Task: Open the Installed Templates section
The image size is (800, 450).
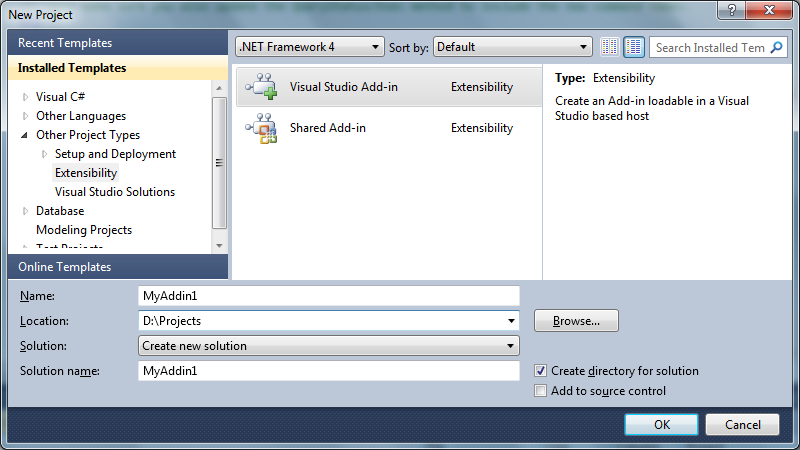Action: (118, 68)
